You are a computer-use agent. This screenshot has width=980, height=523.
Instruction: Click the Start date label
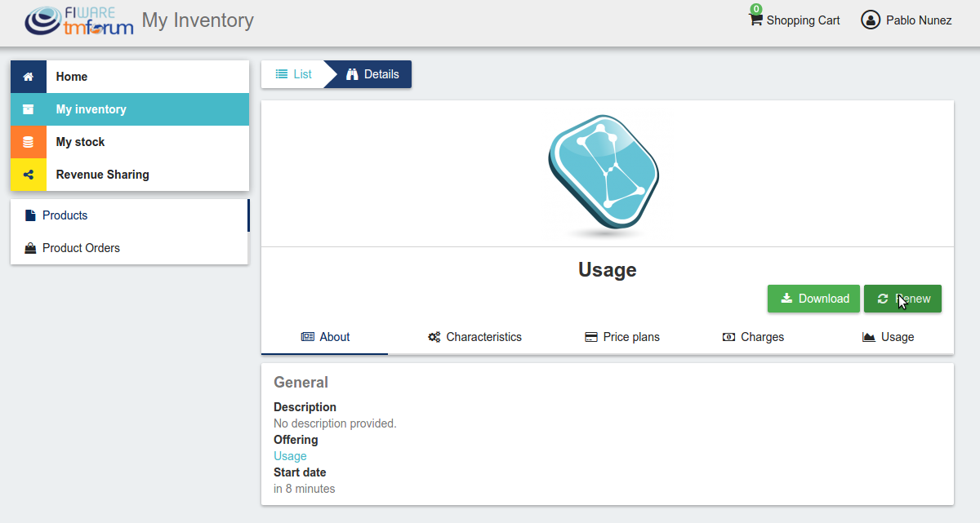pos(300,472)
